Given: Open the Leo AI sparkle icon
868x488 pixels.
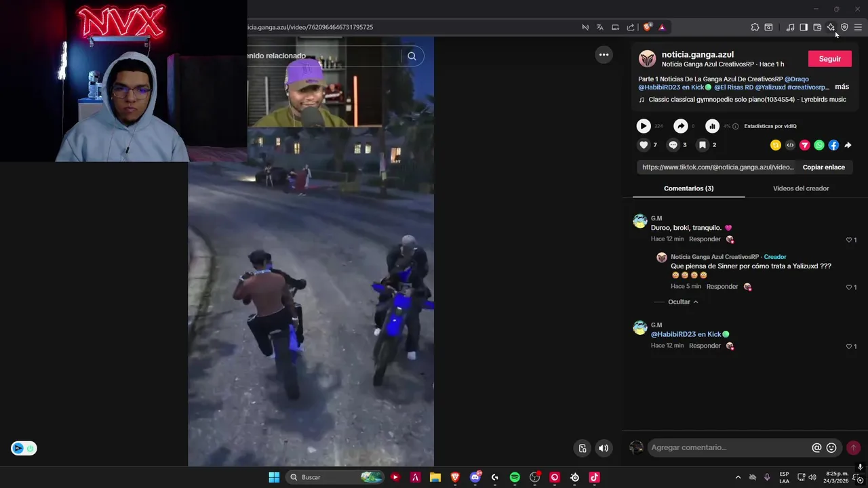Looking at the screenshot, I should point(831,27).
